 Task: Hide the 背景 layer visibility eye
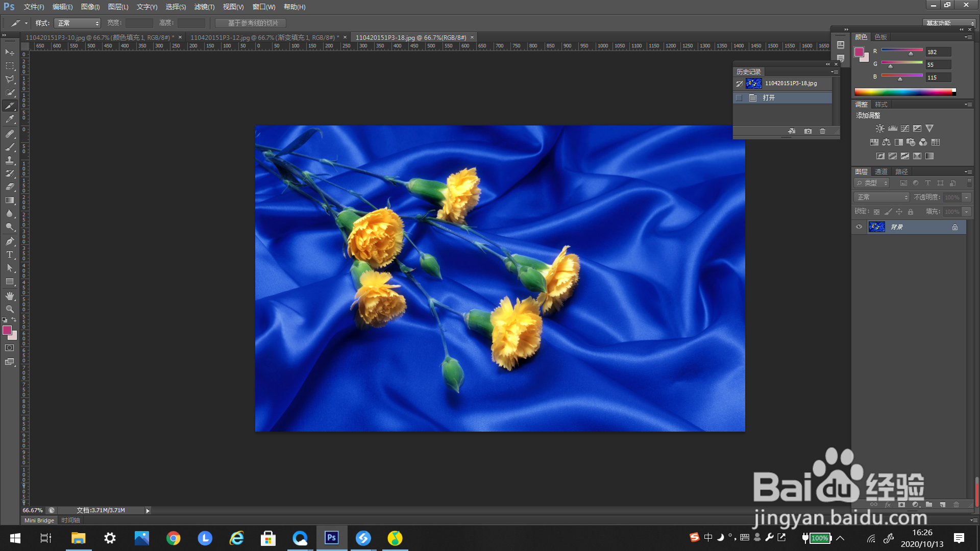tap(859, 227)
